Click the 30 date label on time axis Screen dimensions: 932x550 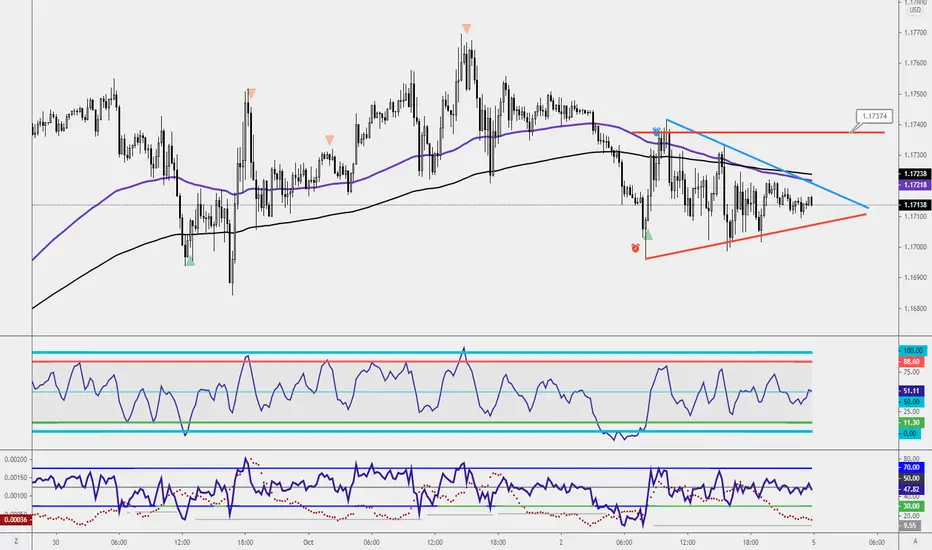56,542
